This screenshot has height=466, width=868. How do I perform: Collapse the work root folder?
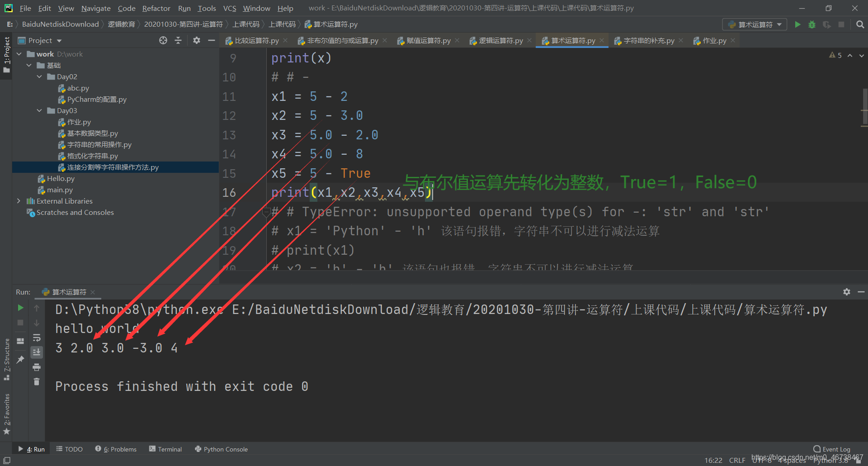click(19, 54)
